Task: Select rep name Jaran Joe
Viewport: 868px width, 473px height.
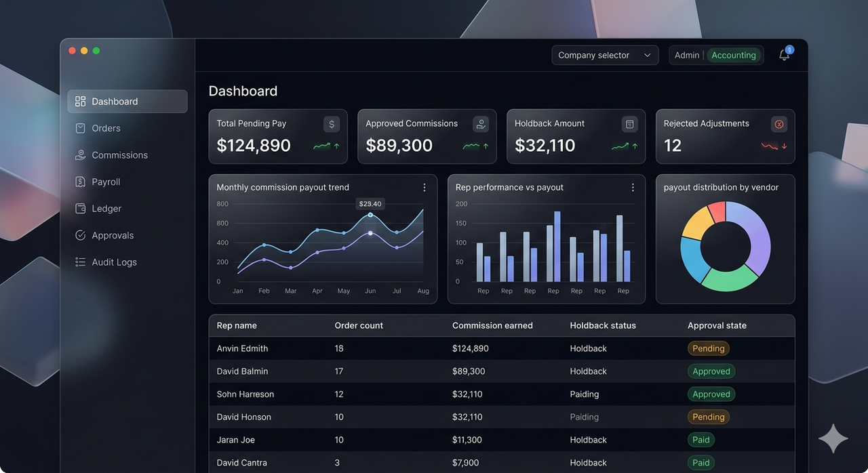Action: coord(236,440)
